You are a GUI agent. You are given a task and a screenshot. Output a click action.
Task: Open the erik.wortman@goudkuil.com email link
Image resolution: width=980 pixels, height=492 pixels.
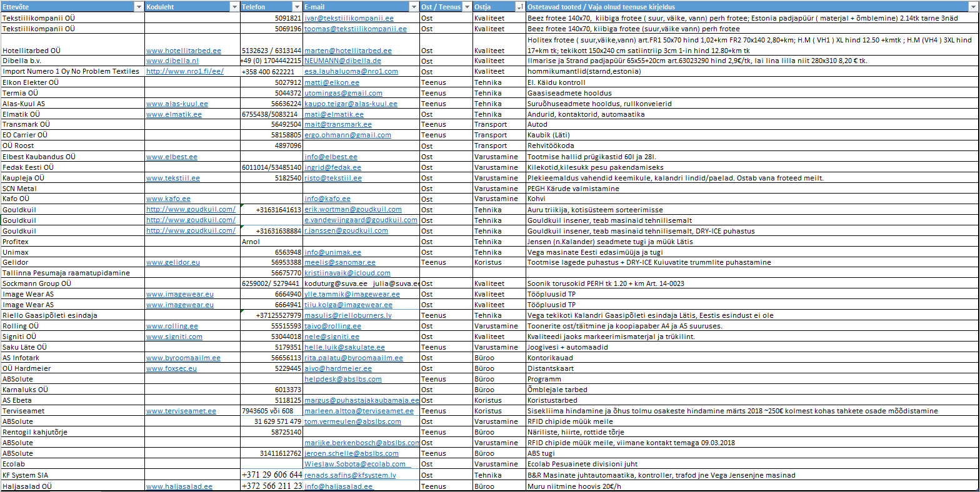[x=353, y=210]
